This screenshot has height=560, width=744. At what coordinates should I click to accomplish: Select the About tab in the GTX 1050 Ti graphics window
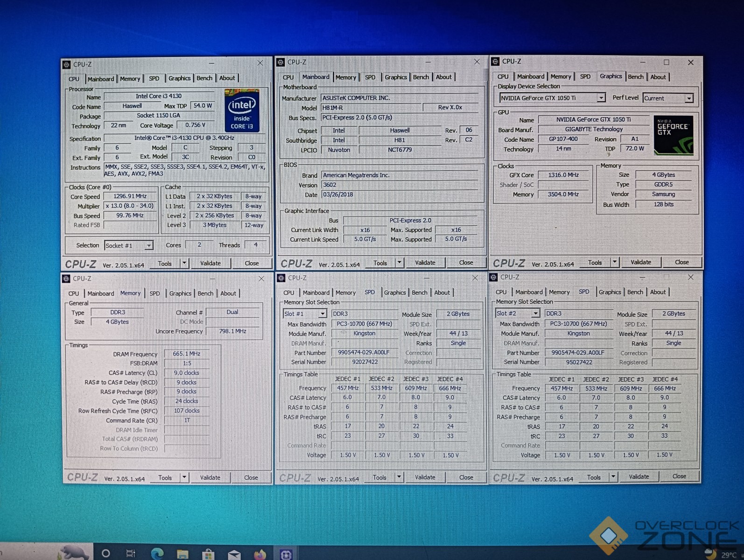click(658, 77)
